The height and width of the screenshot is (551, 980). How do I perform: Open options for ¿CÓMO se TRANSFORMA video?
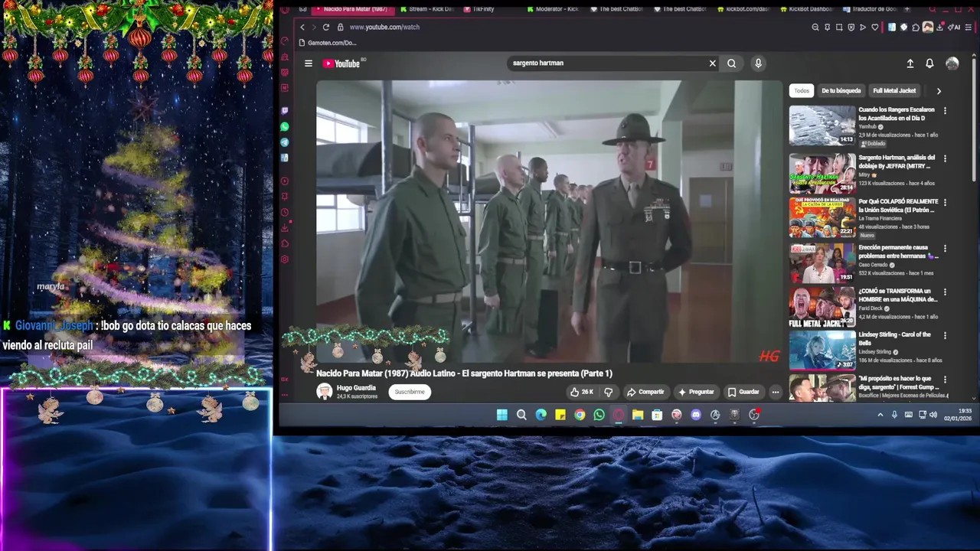(x=945, y=292)
